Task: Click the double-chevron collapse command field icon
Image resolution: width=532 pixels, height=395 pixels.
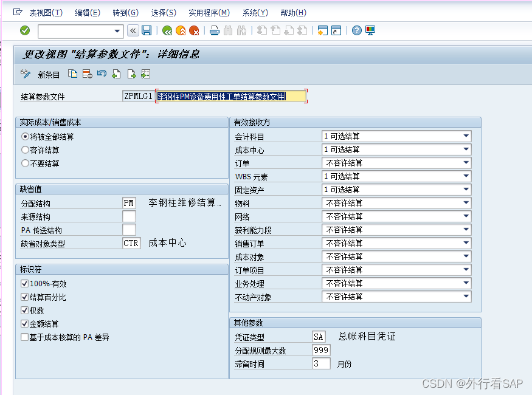Action: (133, 30)
